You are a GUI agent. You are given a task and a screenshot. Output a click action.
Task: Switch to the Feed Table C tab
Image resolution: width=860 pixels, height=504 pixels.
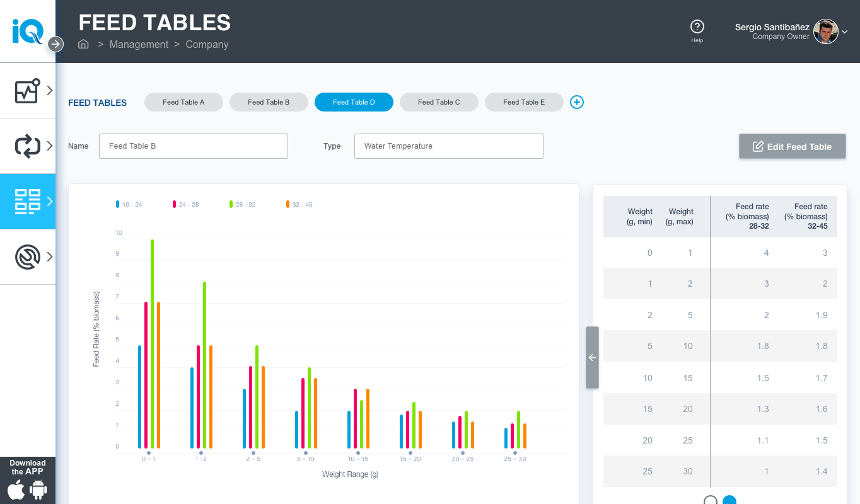[x=439, y=102]
